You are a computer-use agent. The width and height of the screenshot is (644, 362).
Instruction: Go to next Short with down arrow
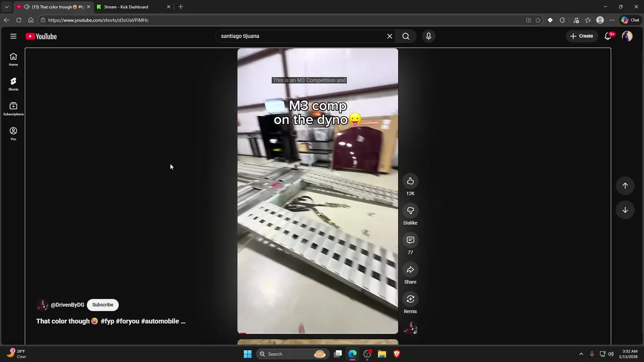point(625,210)
